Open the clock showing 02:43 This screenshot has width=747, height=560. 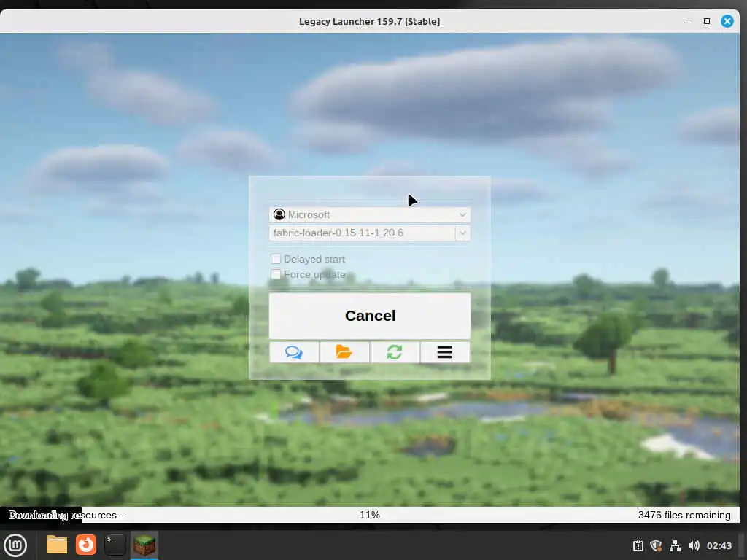click(x=719, y=545)
